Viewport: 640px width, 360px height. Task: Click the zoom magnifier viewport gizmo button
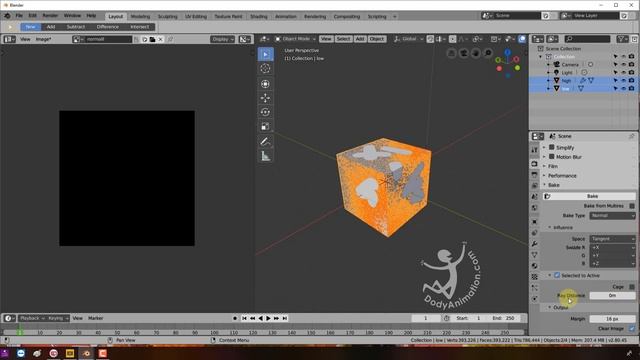pyautogui.click(x=488, y=53)
